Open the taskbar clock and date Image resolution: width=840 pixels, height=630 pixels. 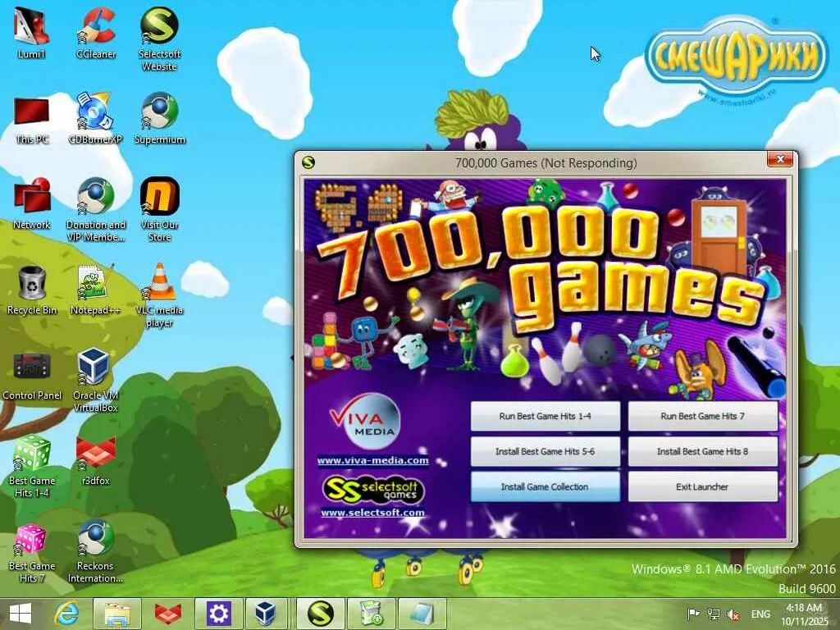click(804, 614)
